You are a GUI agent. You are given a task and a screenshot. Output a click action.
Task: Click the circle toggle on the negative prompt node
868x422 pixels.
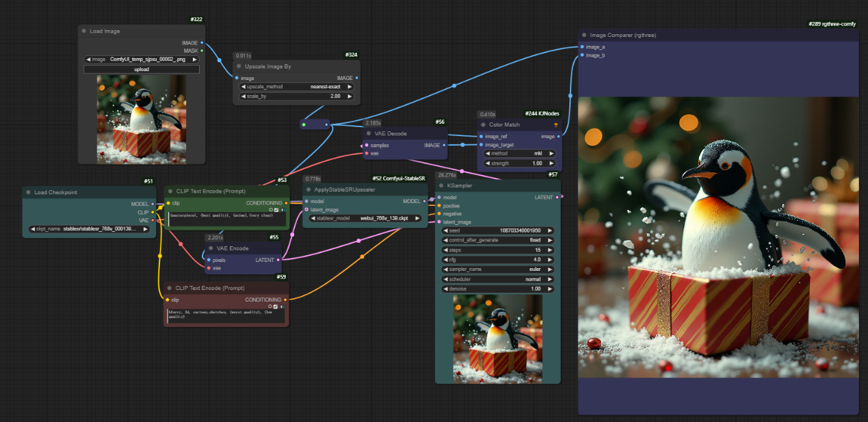tap(270, 306)
